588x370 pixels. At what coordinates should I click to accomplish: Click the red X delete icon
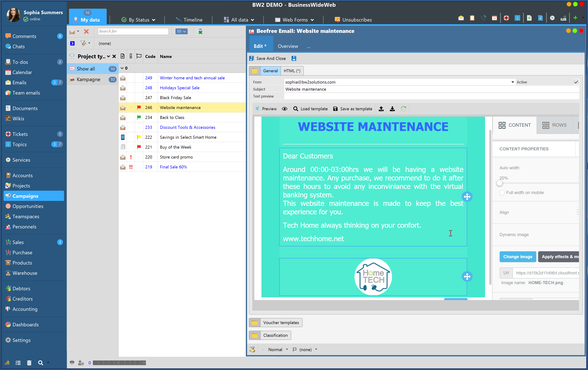click(86, 31)
